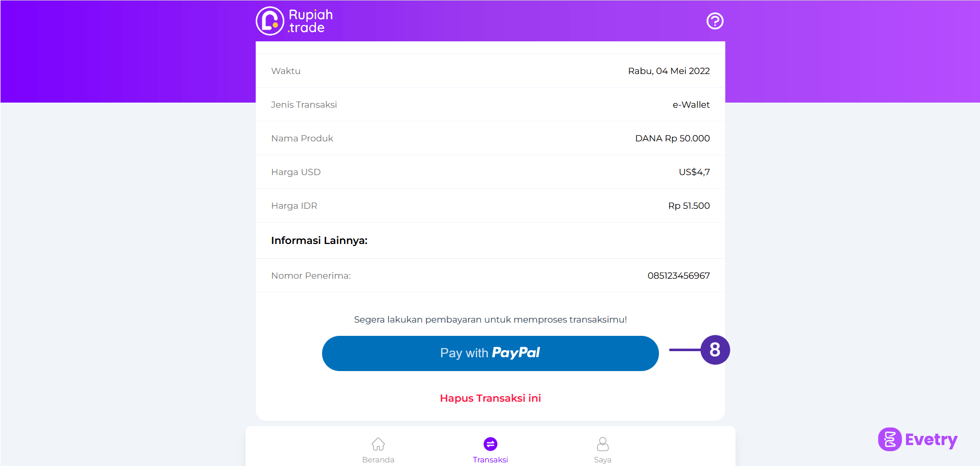This screenshot has height=466, width=980.
Task: Click Hapus Transaksi ini link
Action: [x=491, y=398]
